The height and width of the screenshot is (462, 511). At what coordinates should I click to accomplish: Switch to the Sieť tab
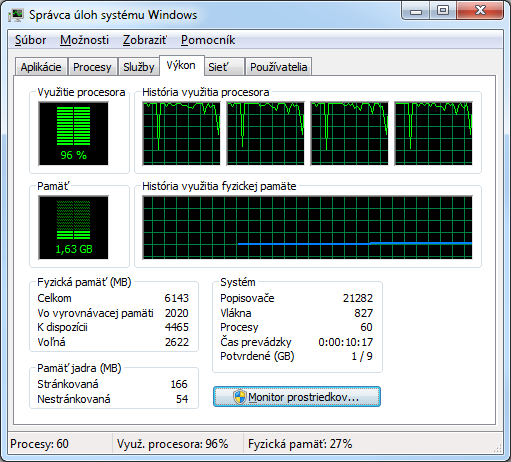point(224,67)
